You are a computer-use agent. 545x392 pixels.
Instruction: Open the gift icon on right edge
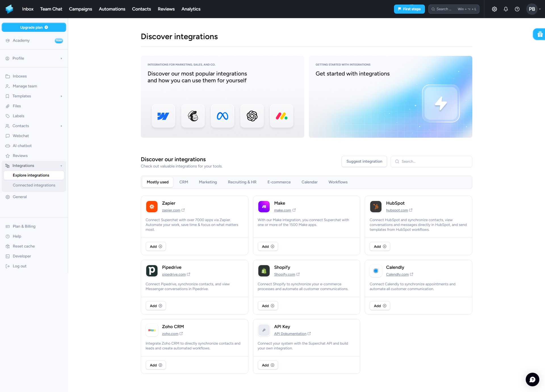coord(539,34)
